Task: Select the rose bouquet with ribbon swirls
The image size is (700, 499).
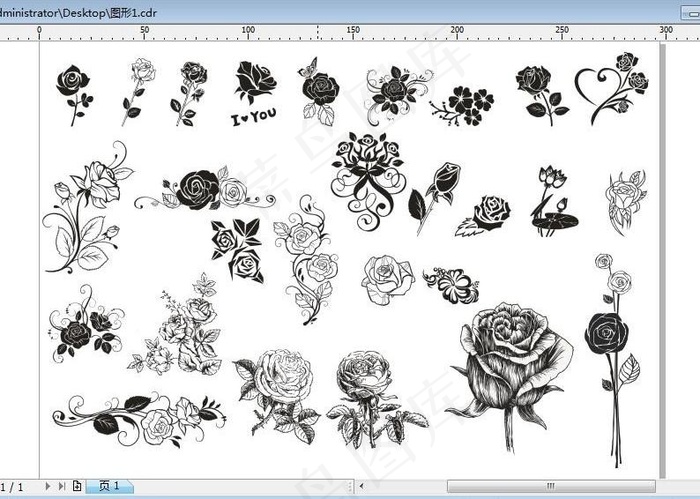Action: pyautogui.click(x=369, y=181)
